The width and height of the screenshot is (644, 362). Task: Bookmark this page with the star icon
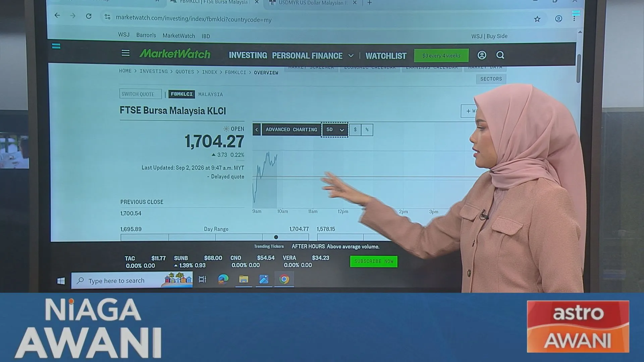click(537, 19)
